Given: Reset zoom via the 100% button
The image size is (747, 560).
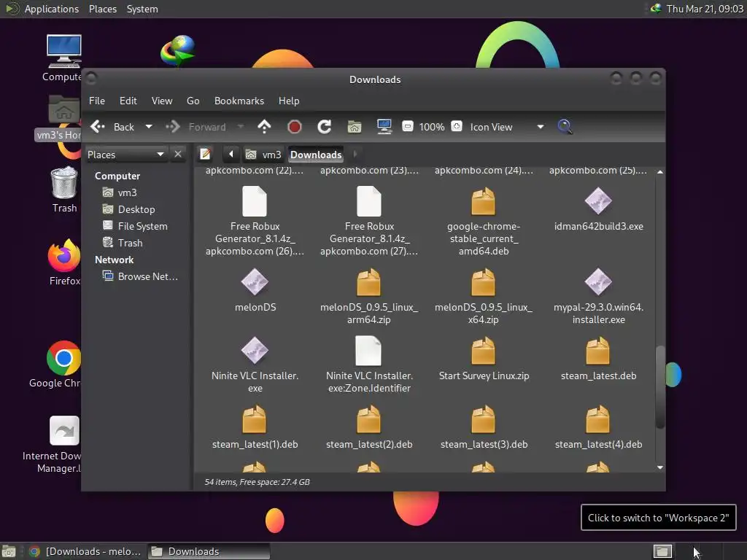Looking at the screenshot, I should 432,127.
